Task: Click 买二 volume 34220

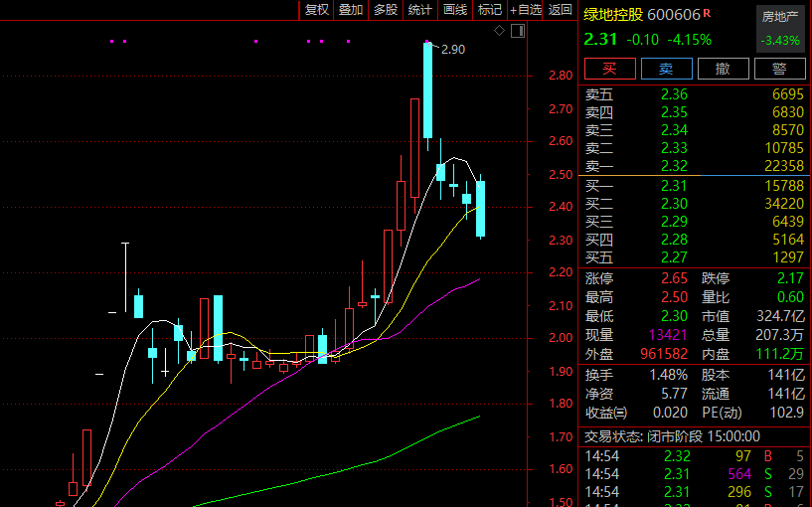Action: (784, 204)
